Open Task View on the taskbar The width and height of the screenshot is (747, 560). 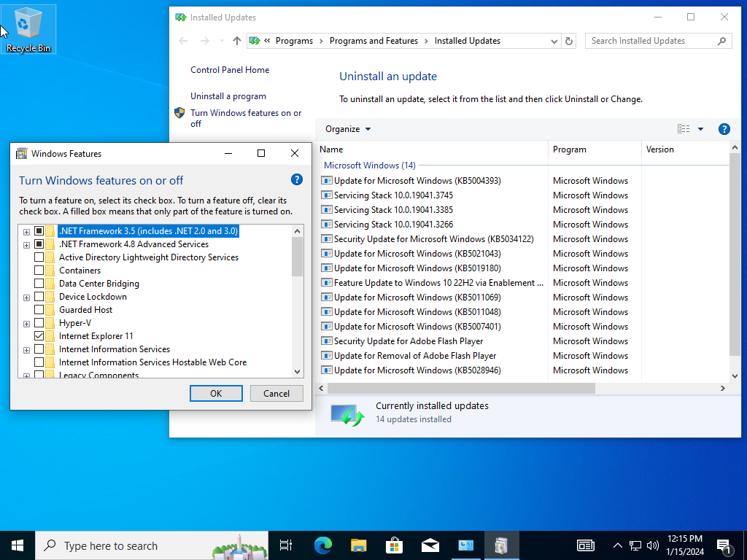[286, 545]
